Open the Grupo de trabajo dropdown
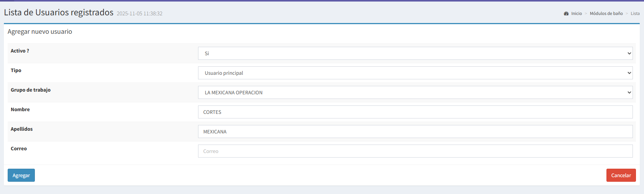644x194 pixels. pyautogui.click(x=415, y=92)
